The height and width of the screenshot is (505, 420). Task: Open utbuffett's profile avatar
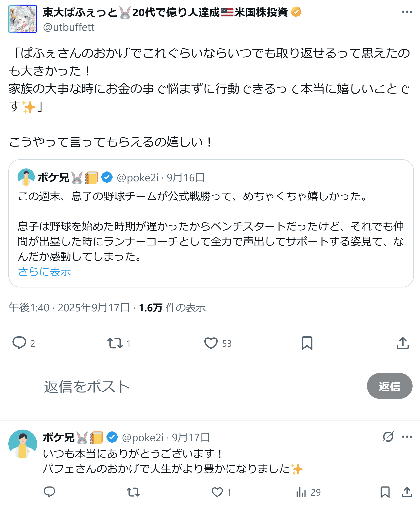23,19
